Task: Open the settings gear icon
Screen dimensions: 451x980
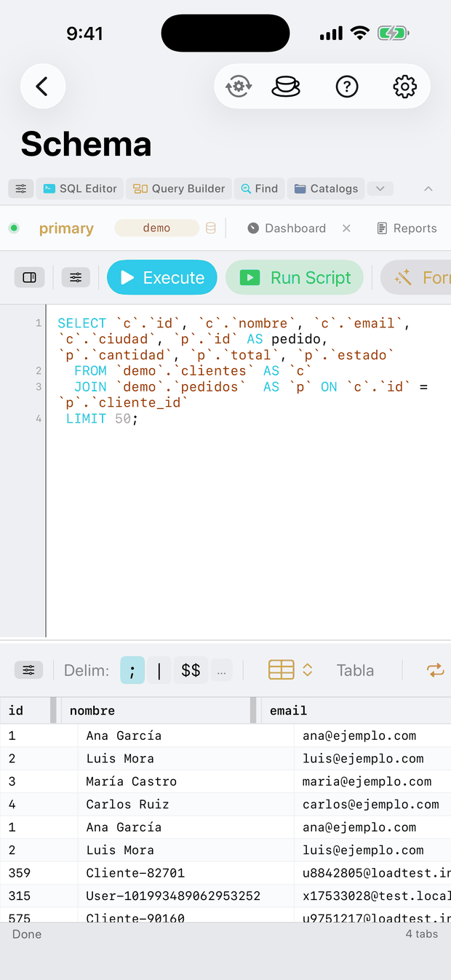Action: [404, 87]
